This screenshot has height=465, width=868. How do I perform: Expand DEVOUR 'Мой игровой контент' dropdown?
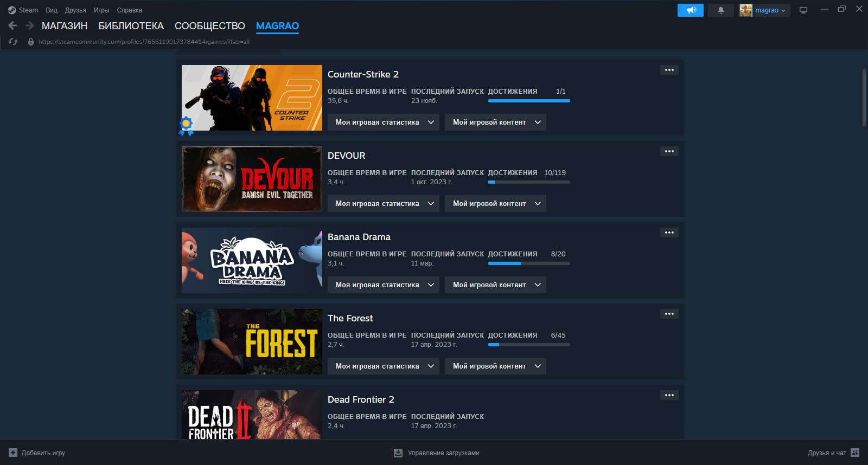(495, 203)
